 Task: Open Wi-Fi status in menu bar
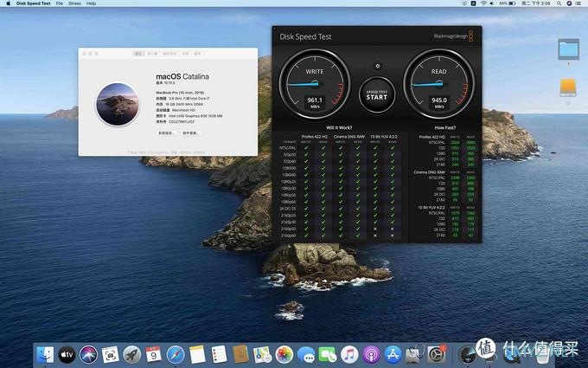pyautogui.click(x=483, y=3)
